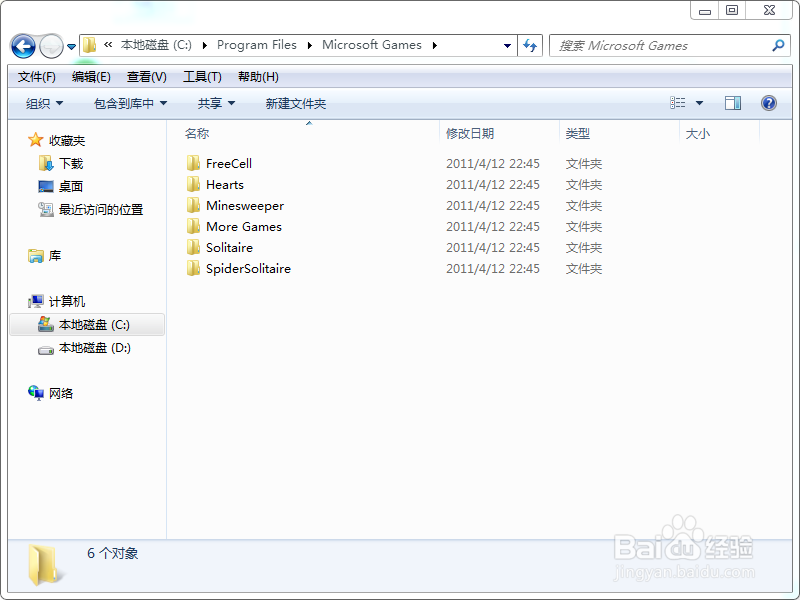Image resolution: width=800 pixels, height=600 pixels.
Task: Click 新建文件夹 button
Action: coord(295,104)
